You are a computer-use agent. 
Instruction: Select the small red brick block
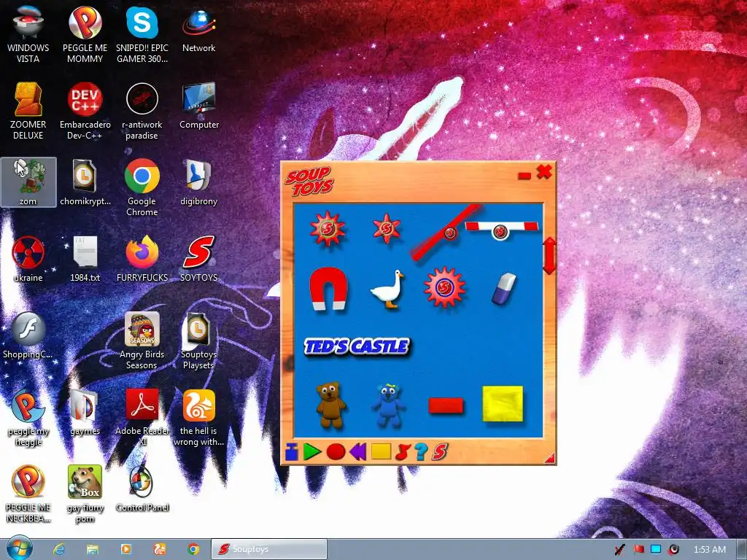pos(446,405)
